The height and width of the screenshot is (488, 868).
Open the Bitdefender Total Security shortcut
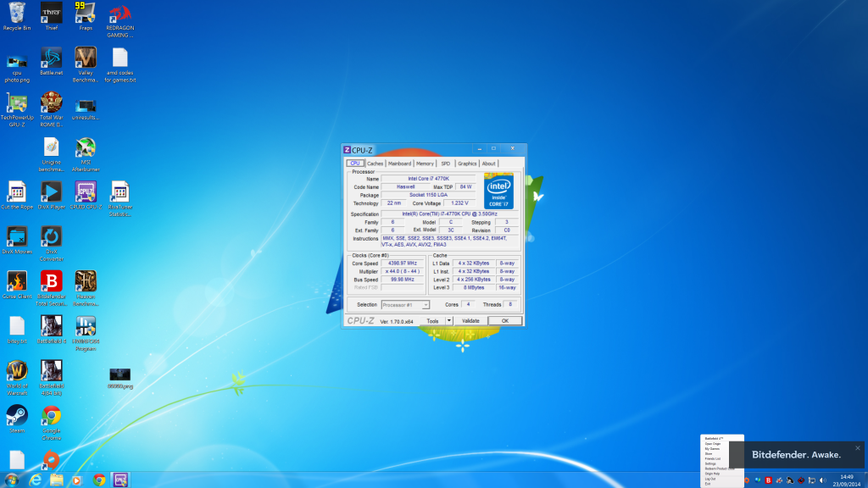pos(51,281)
